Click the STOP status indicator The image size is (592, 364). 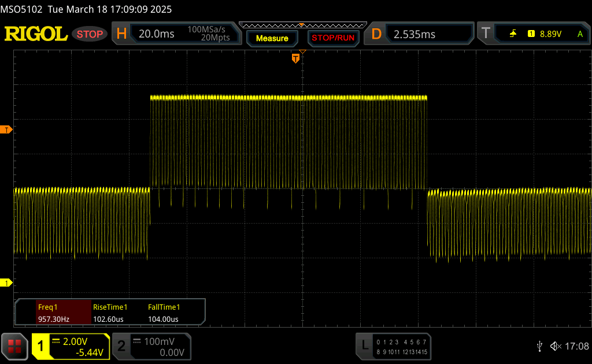[90, 34]
